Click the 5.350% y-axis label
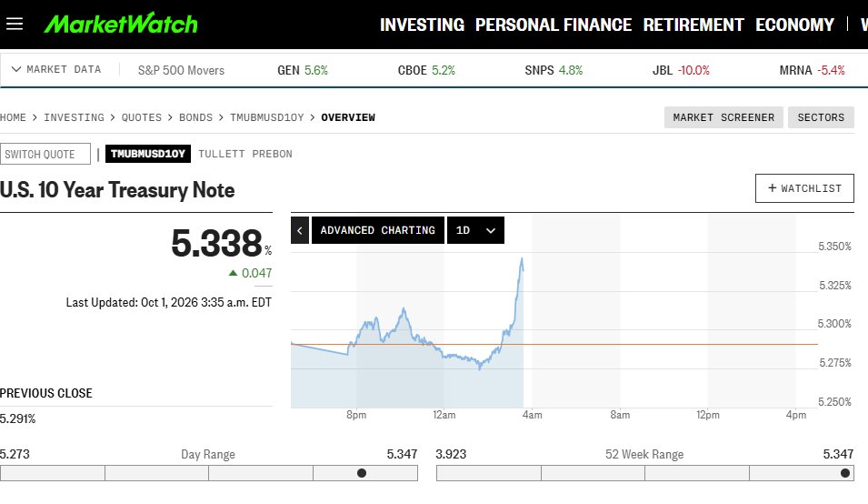This screenshot has height=504, width=868. pyautogui.click(x=834, y=247)
